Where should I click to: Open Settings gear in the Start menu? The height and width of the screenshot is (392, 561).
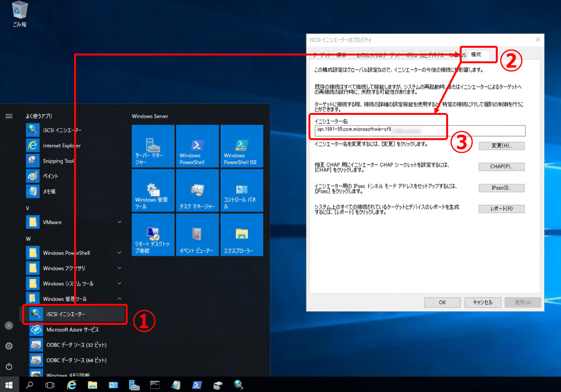(x=9, y=346)
